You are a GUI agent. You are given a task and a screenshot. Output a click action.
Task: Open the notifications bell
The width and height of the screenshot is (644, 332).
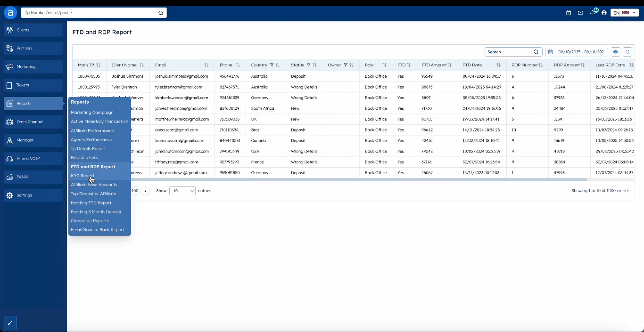(x=593, y=13)
